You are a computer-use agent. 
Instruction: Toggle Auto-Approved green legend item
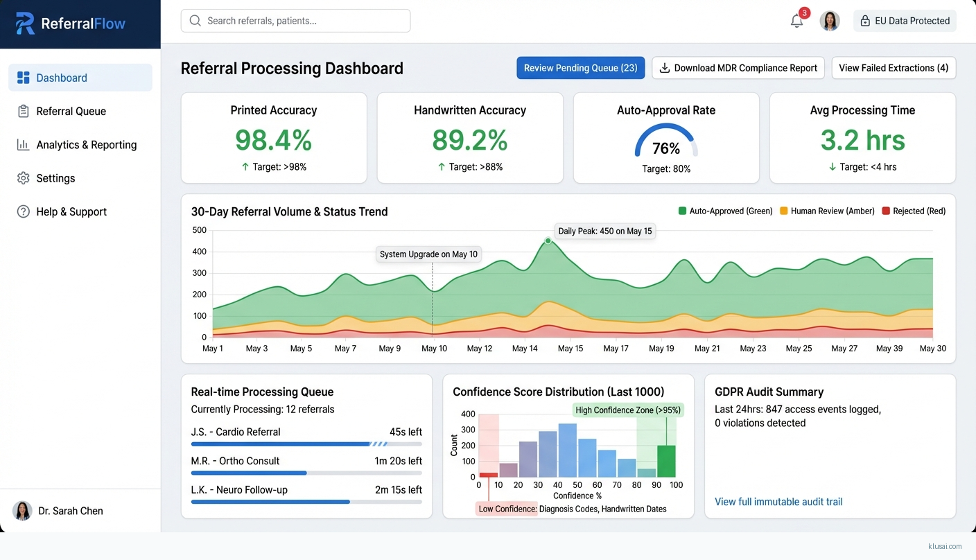(x=725, y=211)
